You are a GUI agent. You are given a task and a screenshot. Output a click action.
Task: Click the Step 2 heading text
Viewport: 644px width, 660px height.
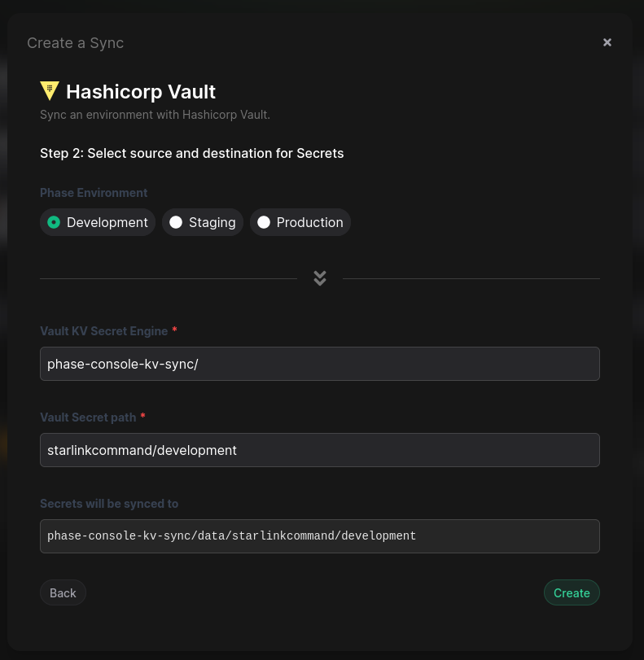point(192,153)
